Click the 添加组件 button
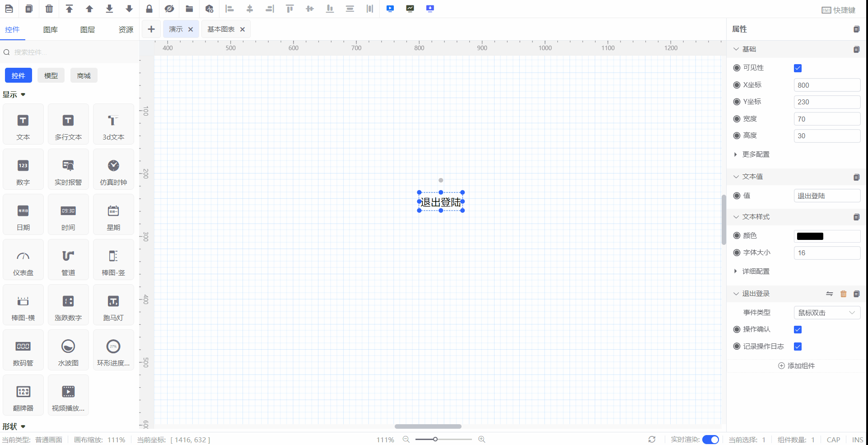 click(796, 366)
